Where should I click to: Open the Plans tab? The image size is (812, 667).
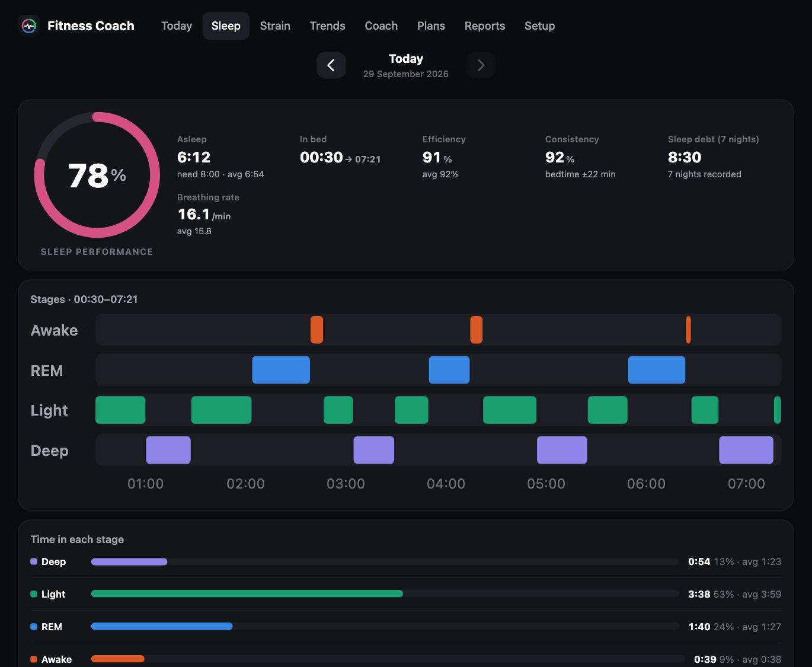click(x=431, y=26)
